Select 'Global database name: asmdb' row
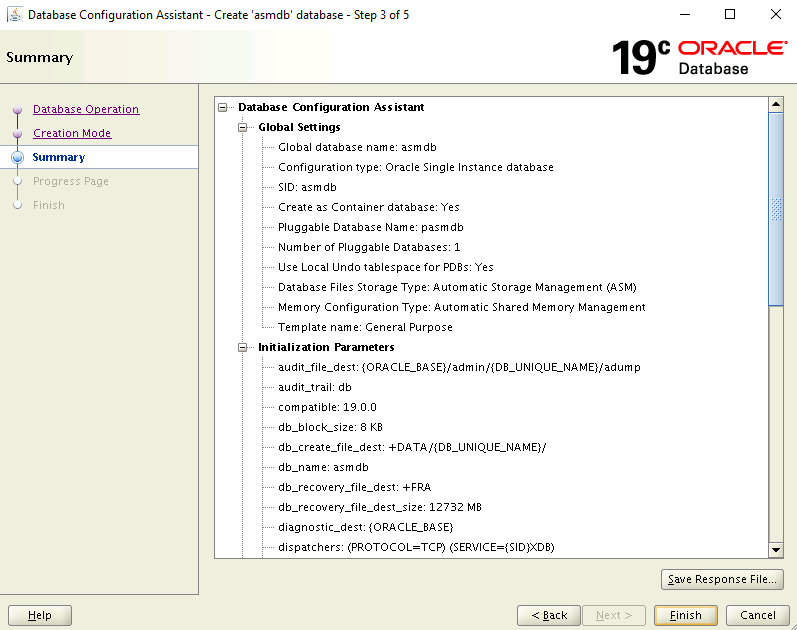 point(357,147)
